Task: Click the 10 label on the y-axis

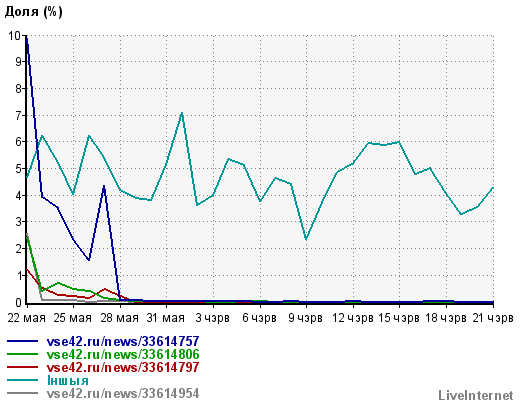Action: point(14,35)
